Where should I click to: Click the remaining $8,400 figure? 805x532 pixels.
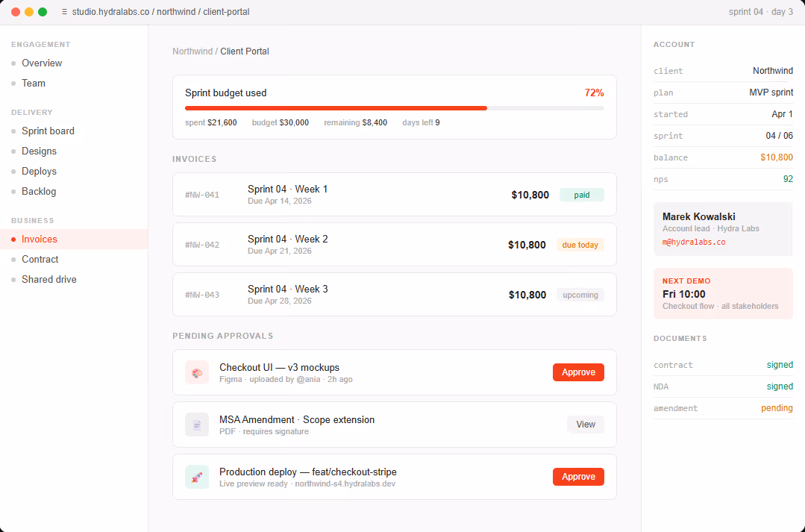click(x=355, y=122)
